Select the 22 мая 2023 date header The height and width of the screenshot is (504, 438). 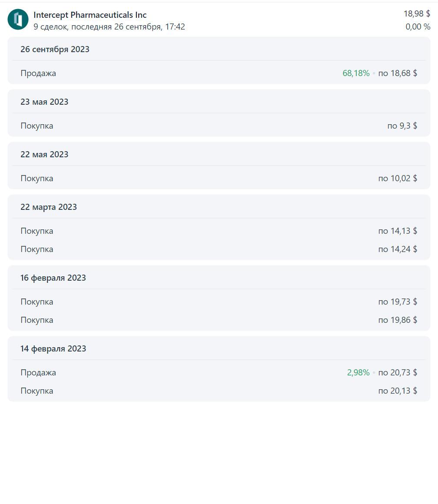44,154
